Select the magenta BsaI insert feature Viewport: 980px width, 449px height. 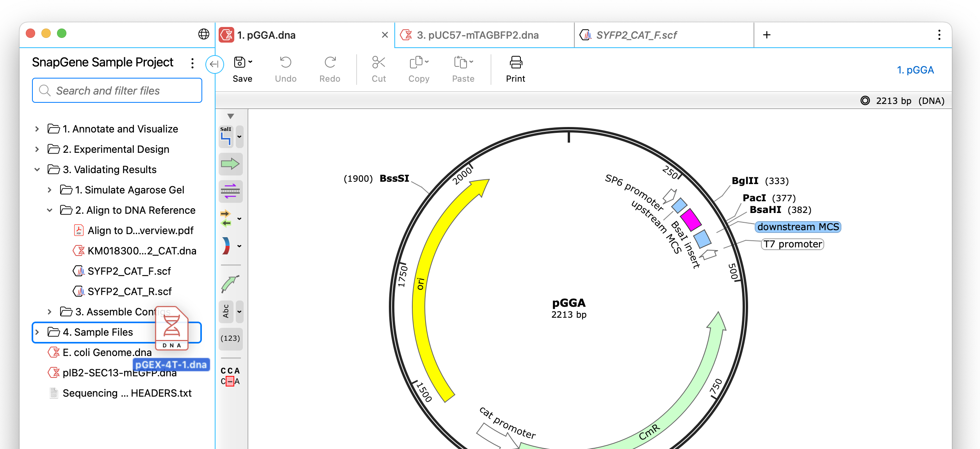(691, 220)
